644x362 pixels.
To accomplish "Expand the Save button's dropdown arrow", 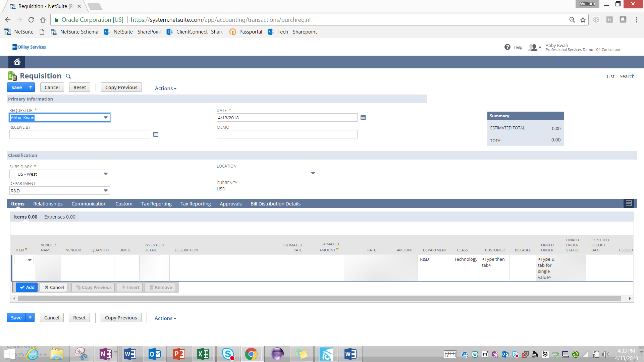I will 30,87.
